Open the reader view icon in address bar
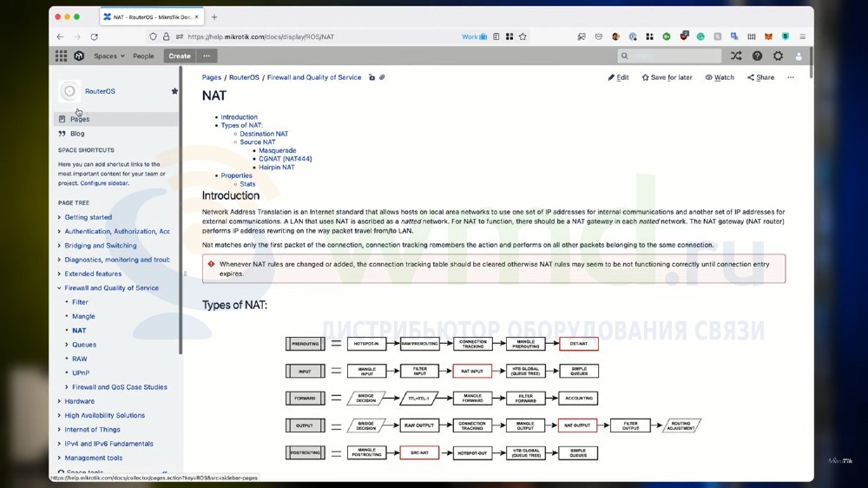The image size is (868, 488). click(x=496, y=36)
